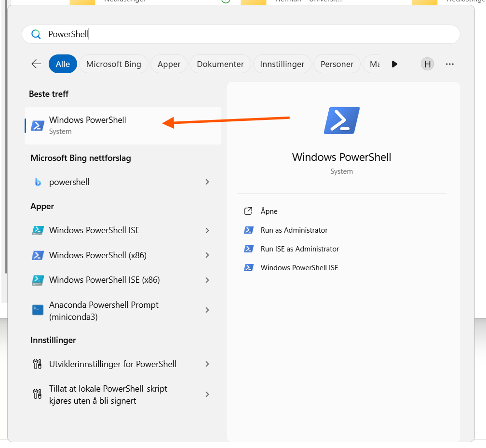The height and width of the screenshot is (448, 486).
Task: Open the Innstillinger filter
Action: pyautogui.click(x=282, y=64)
